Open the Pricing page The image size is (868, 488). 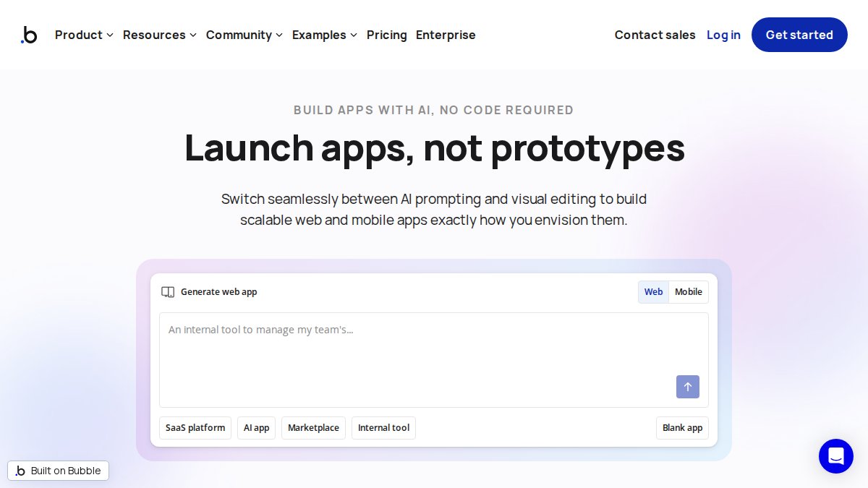[387, 35]
